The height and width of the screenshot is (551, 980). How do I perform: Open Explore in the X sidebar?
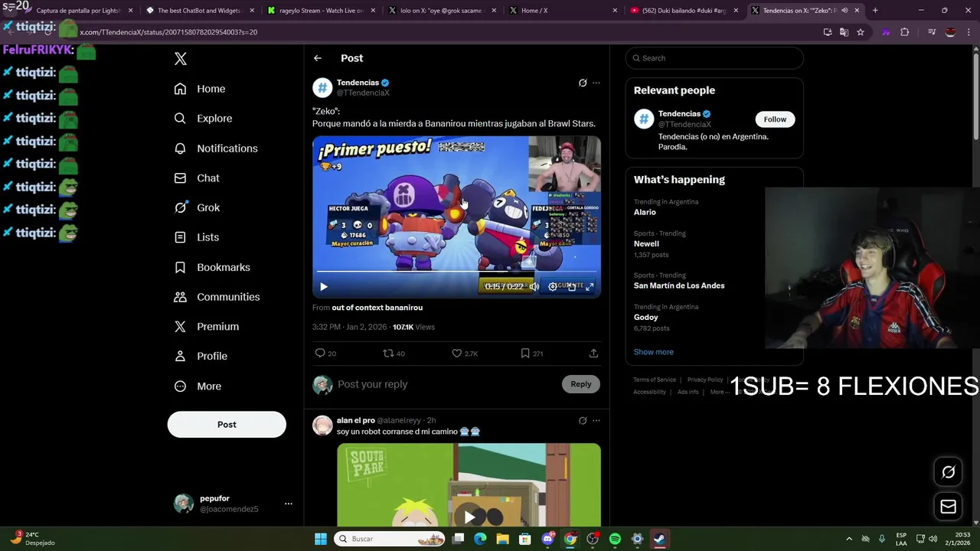(203, 119)
